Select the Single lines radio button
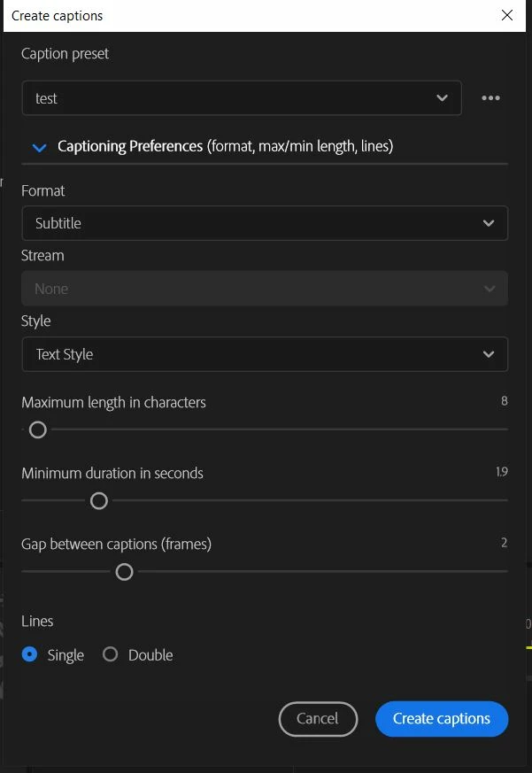Screen dimensions: 532x773 pos(30,655)
